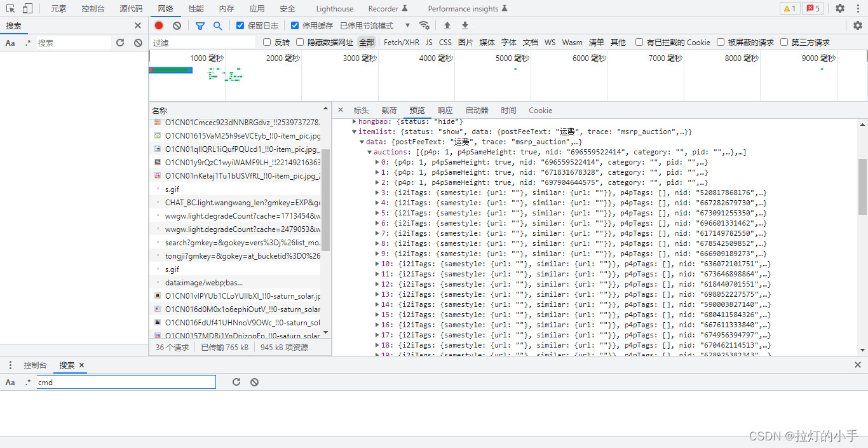The image size is (868, 448).
Task: Toggle the preserve log checkbox
Action: 240,25
